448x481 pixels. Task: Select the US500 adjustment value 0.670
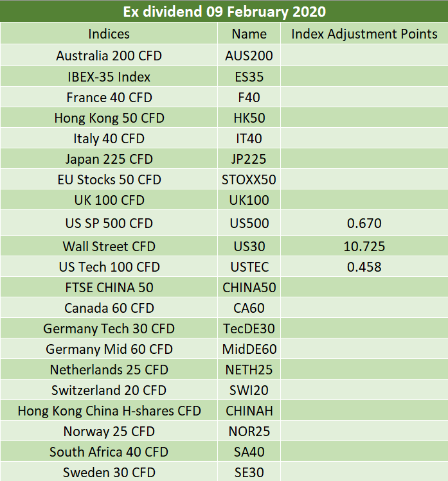point(364,223)
